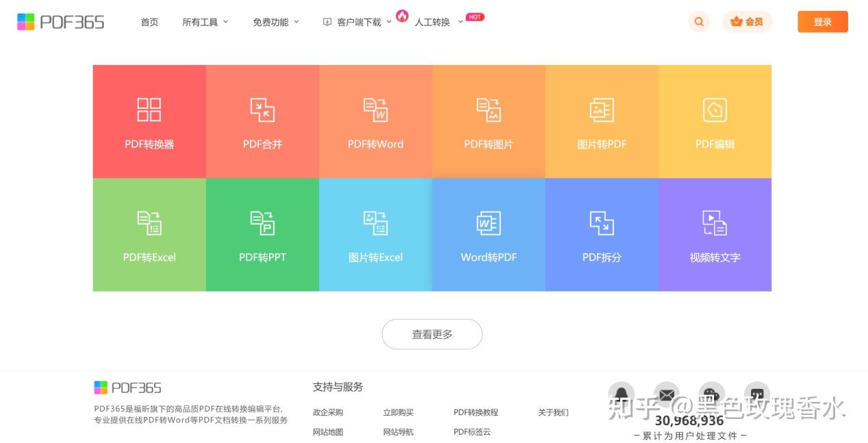The width and height of the screenshot is (868, 443).
Task: Click the orange search icon
Action: click(x=699, y=22)
